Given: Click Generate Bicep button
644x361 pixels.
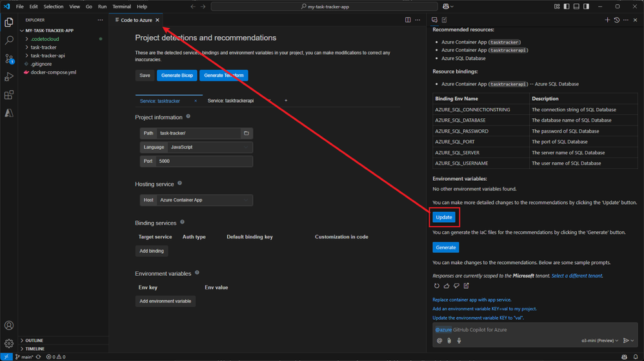Looking at the screenshot, I should (177, 76).
